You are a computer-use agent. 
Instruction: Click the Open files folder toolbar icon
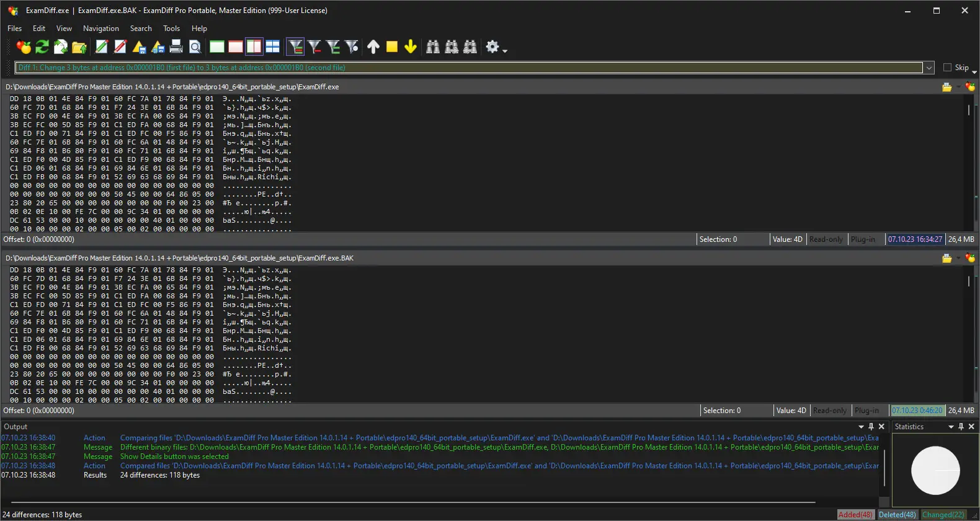tap(79, 47)
